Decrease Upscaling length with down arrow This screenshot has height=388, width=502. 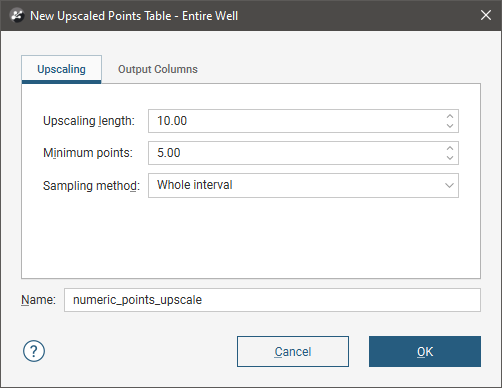[450, 126]
